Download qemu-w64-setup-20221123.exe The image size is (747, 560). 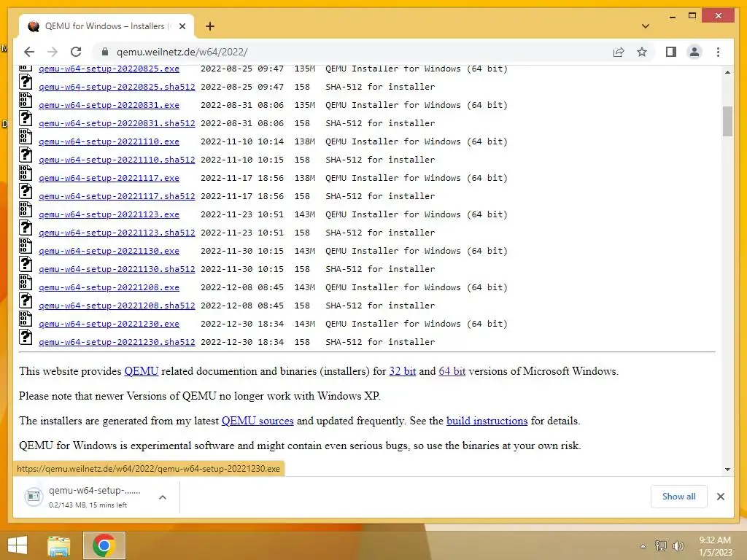pos(109,215)
